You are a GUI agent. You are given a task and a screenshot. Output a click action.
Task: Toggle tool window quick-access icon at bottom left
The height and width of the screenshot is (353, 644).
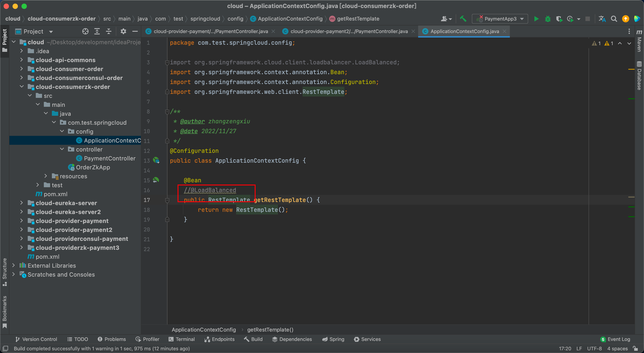(x=6, y=348)
